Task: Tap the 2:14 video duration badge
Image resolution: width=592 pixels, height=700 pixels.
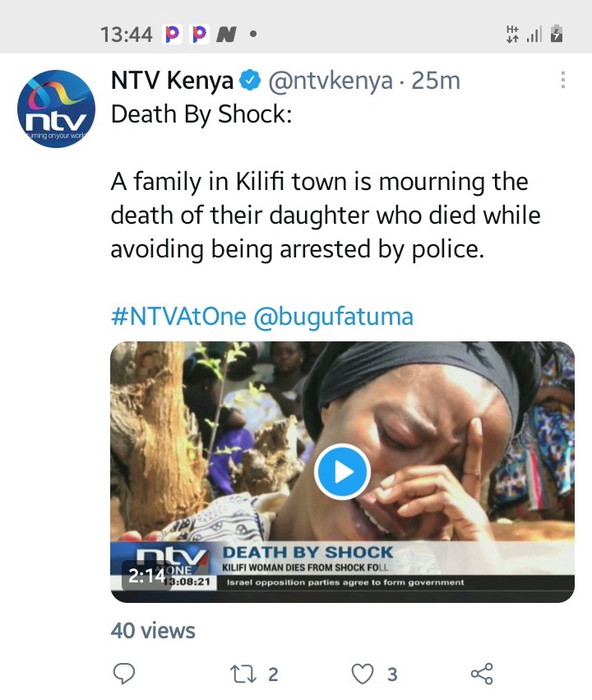Action: (x=147, y=576)
